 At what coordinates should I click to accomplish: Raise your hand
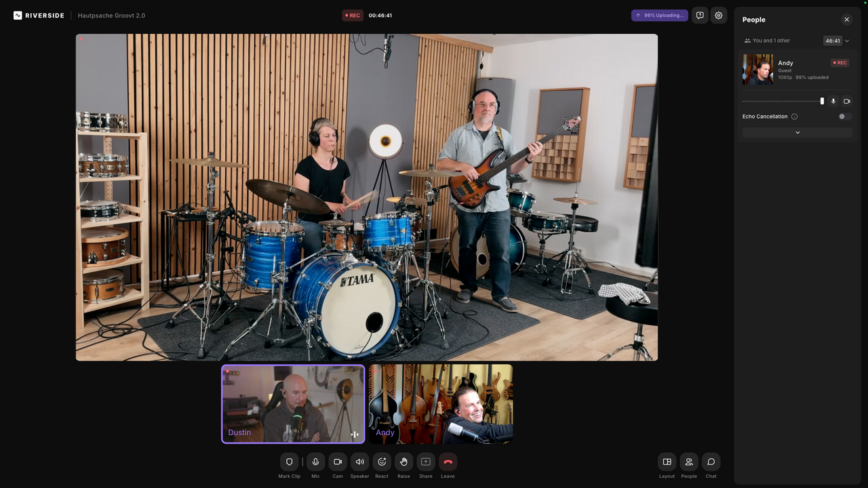click(x=403, y=462)
